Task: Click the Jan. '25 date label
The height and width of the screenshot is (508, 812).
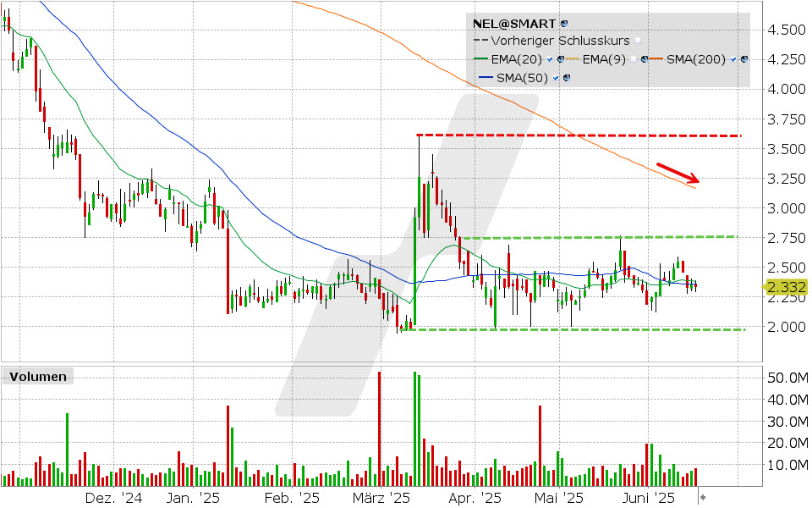Action: (x=193, y=498)
